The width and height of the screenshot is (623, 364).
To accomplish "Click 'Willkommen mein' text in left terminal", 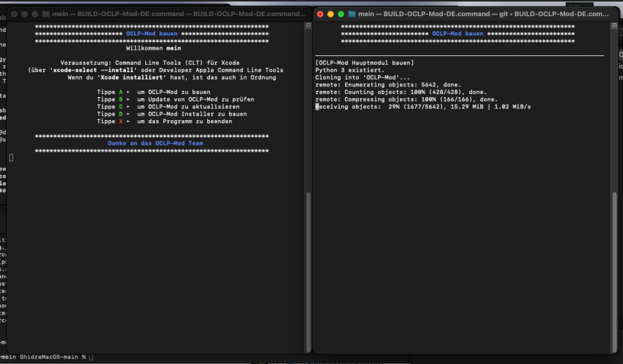I will click(153, 49).
